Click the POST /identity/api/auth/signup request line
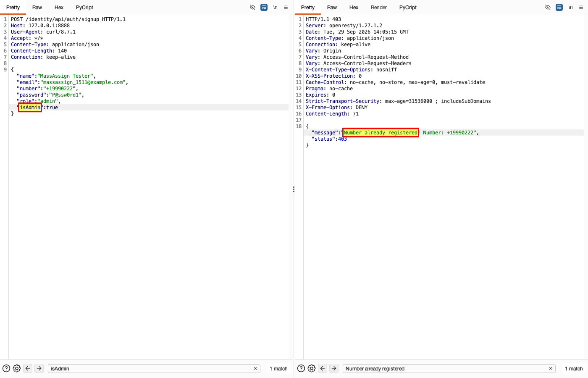The height and width of the screenshot is (378, 588). (x=68, y=19)
